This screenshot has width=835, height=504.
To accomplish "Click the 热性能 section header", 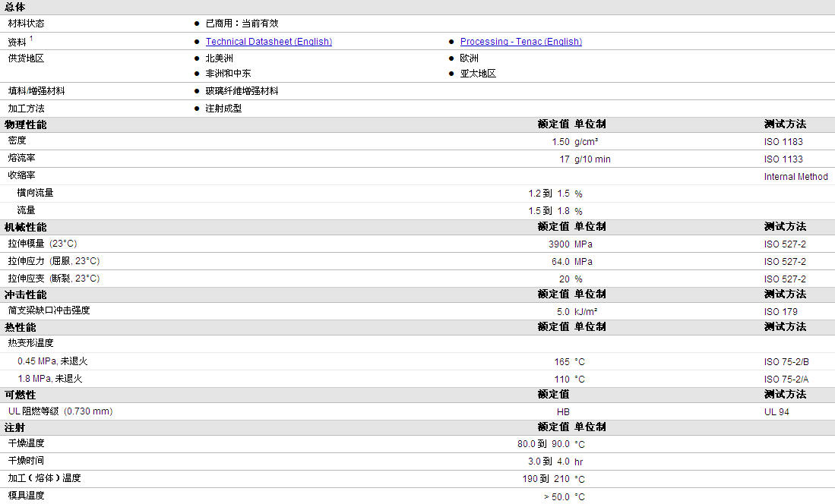I will pos(21,327).
